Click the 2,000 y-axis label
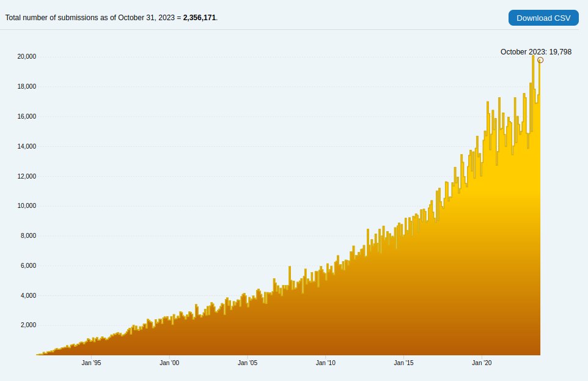The height and width of the screenshot is (381, 588). [28, 325]
